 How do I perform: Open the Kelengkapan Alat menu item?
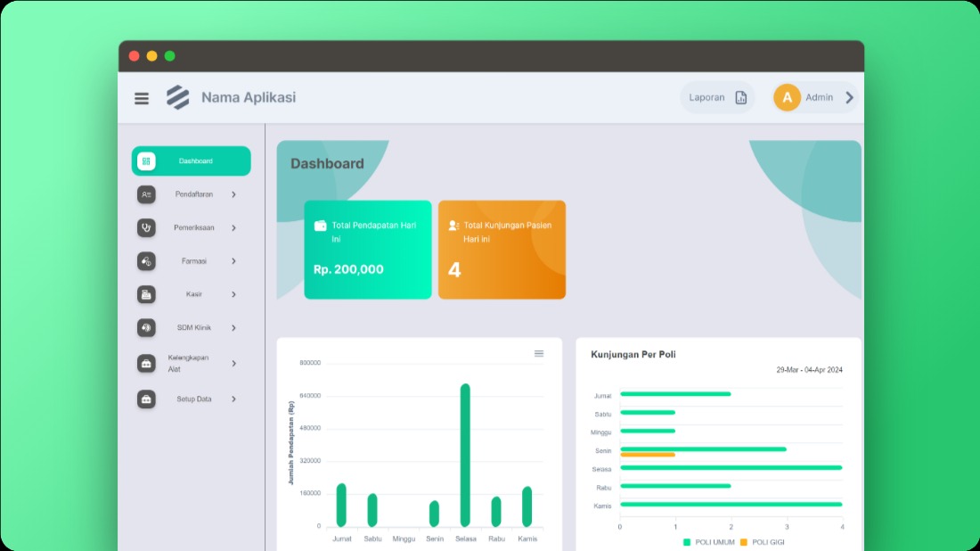point(187,364)
